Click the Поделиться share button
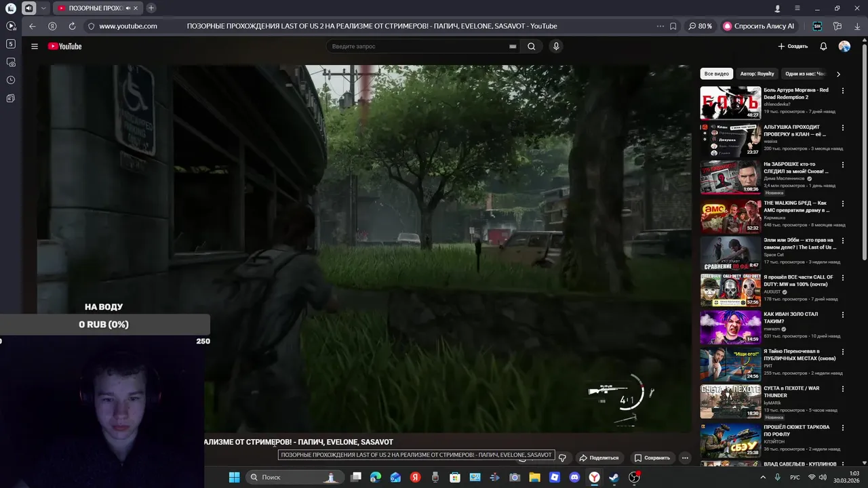This screenshot has width=868, height=488. coord(598,457)
